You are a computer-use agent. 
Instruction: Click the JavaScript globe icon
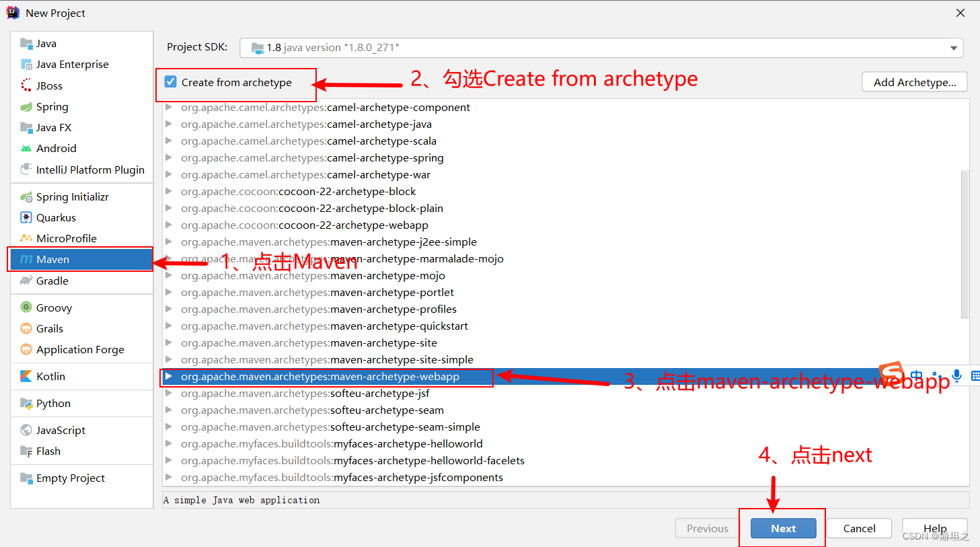(26, 430)
